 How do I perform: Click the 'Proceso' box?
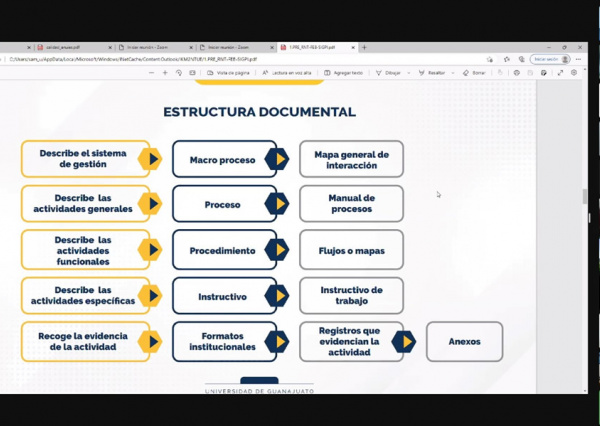[x=224, y=204]
